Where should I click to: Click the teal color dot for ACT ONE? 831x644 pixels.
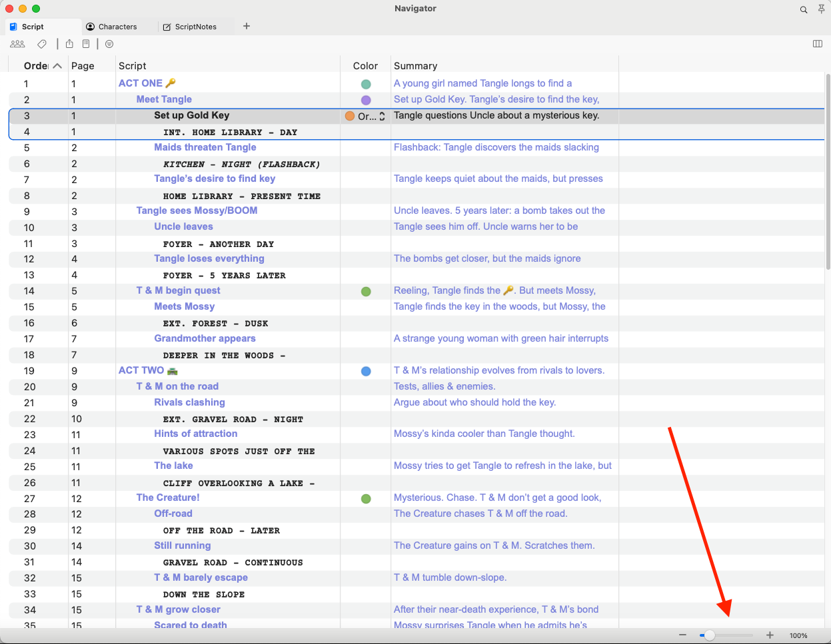(x=366, y=85)
